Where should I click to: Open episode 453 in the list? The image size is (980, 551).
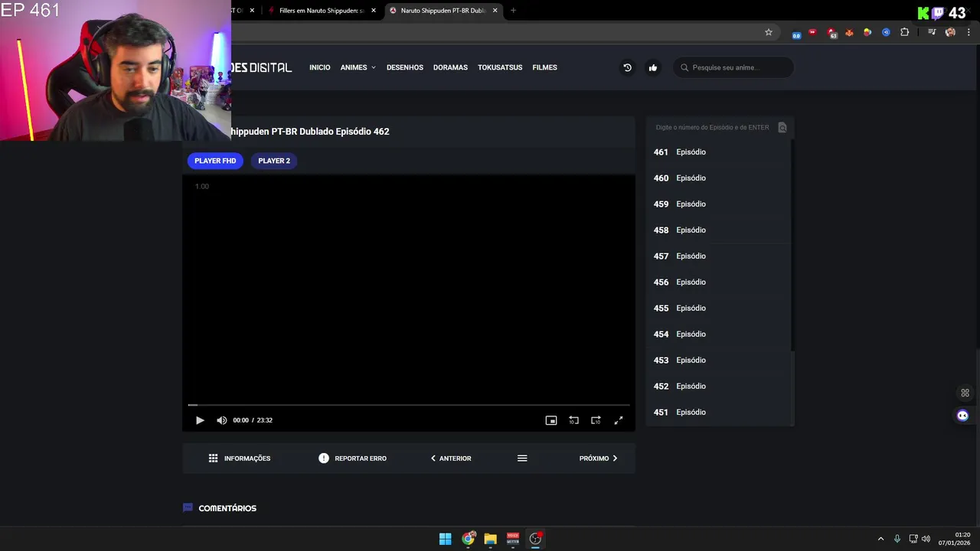[718, 360]
